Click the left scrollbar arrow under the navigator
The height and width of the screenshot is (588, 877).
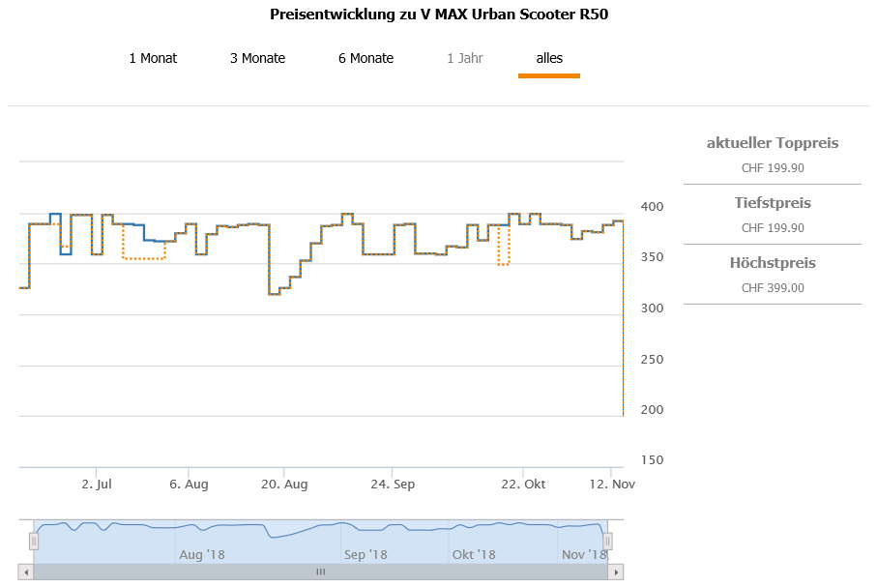(x=26, y=572)
